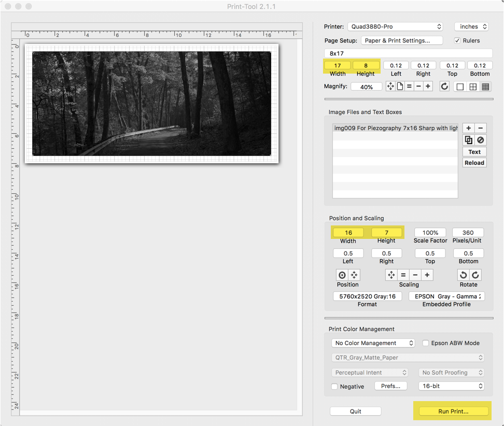Click the Run Print... button
Screen dimensions: 504x426
tap(453, 411)
